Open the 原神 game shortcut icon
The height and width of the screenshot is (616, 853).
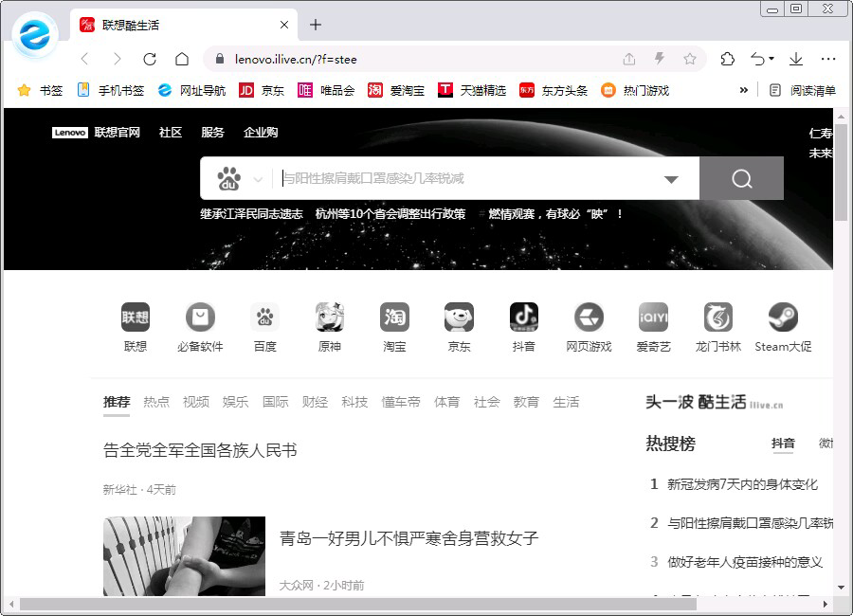(330, 317)
